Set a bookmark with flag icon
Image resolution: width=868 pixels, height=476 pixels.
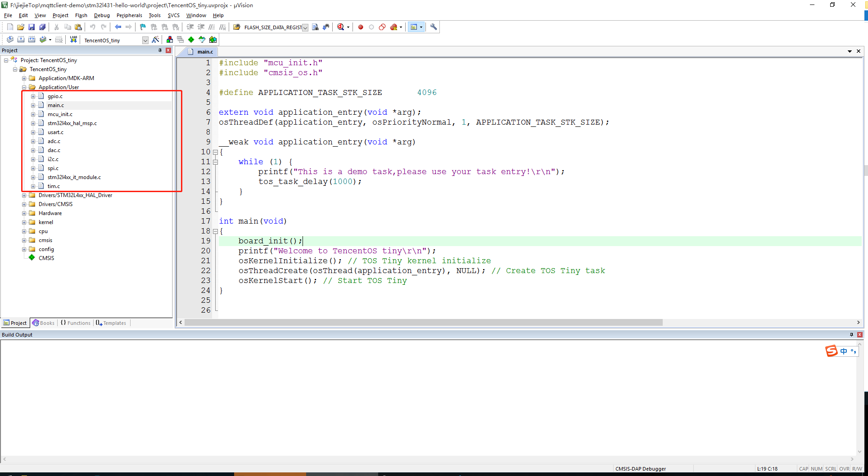coord(143,27)
